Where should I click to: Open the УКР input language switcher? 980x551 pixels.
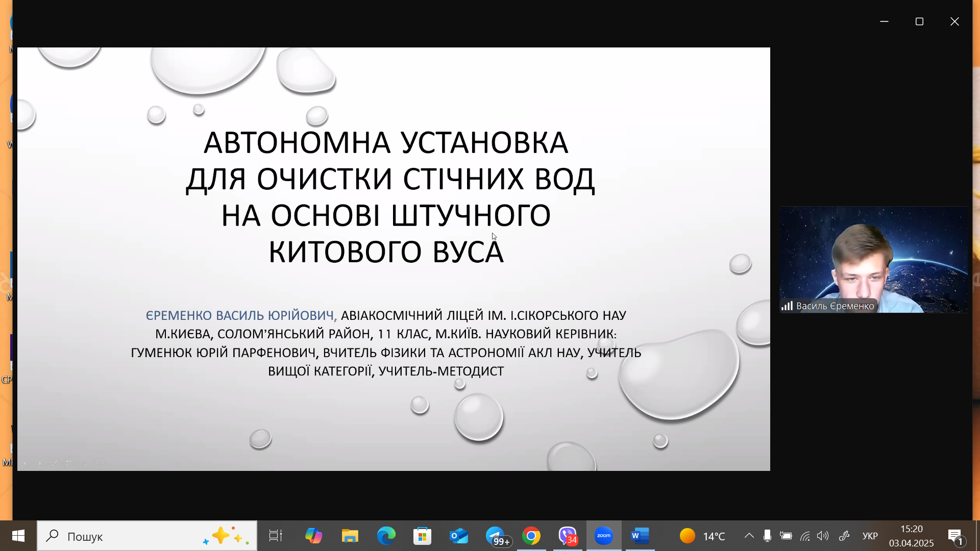tap(870, 536)
